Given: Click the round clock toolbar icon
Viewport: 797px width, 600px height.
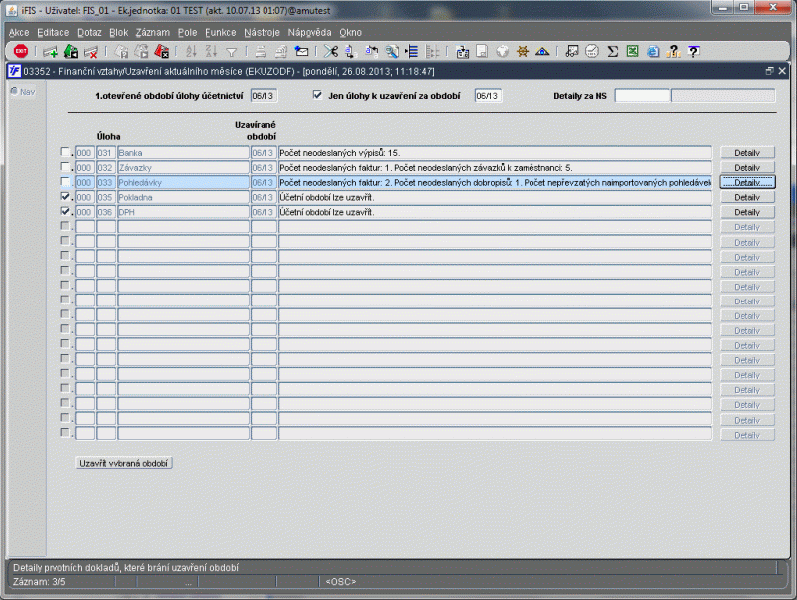Looking at the screenshot, I should (x=592, y=51).
